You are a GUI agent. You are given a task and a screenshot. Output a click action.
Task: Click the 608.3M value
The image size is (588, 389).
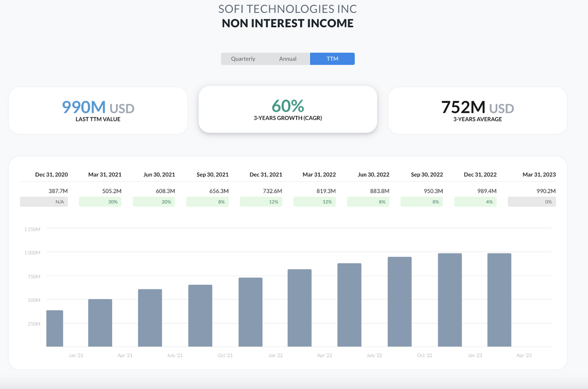165,191
